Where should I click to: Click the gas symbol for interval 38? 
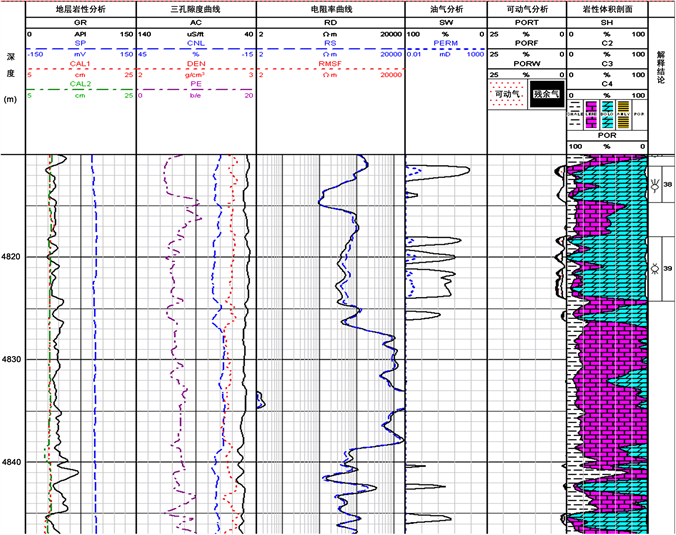tap(655, 186)
